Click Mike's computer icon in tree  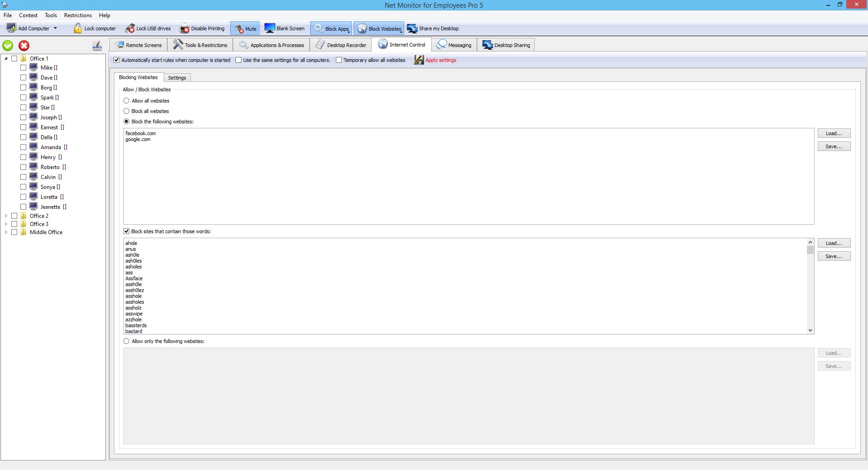[x=33, y=67]
